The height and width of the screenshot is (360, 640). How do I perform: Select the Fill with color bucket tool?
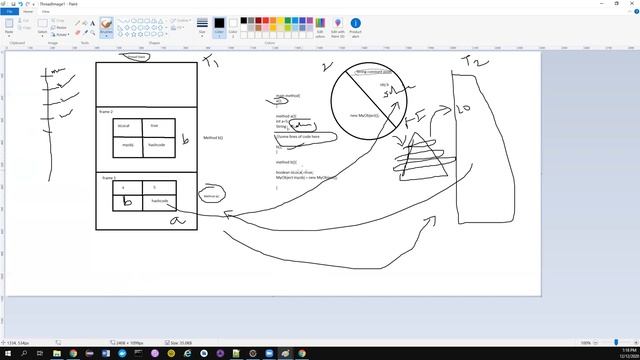click(85, 23)
